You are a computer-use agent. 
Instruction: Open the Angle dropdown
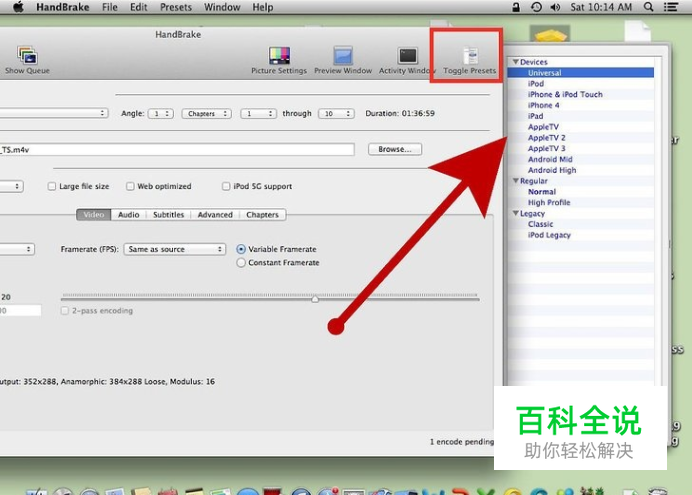point(161,114)
